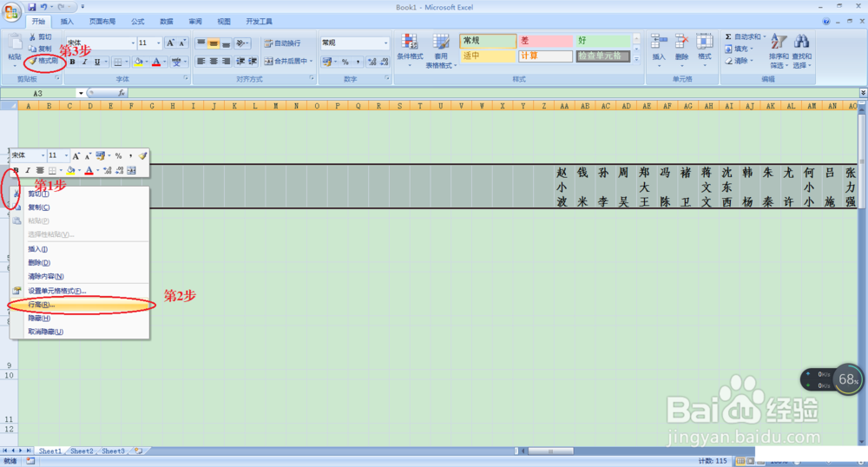Click 剪切 cut in the ribbon clipboard group
The width and height of the screenshot is (868, 467).
[x=41, y=37]
